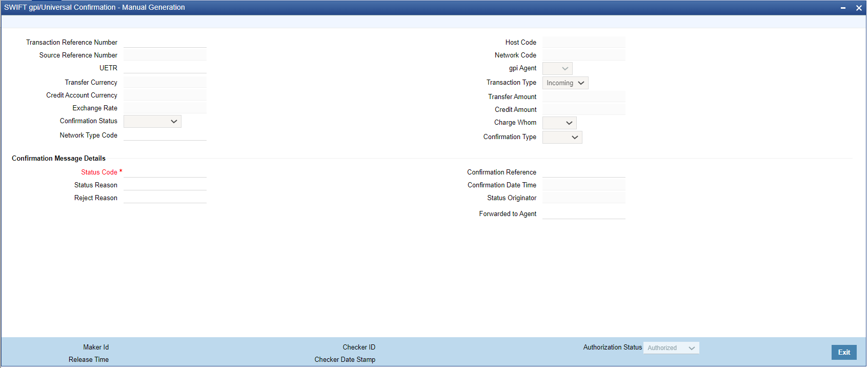The image size is (868, 368).
Task: Click the Checker ID label
Action: (x=359, y=347)
